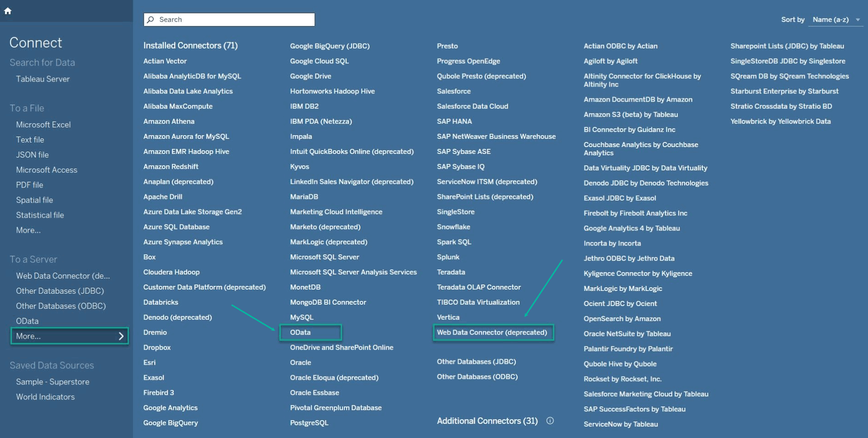Connect to a Microsoft Excel file
Image resolution: width=868 pixels, height=438 pixels.
click(x=43, y=124)
